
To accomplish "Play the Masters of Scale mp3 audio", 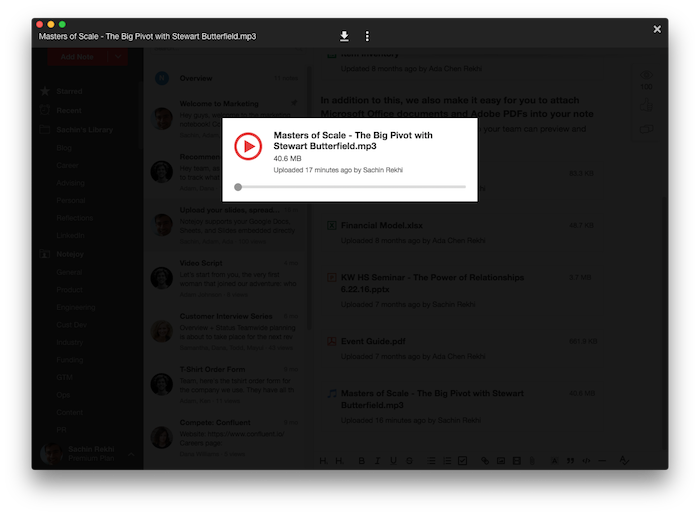I will tap(248, 146).
